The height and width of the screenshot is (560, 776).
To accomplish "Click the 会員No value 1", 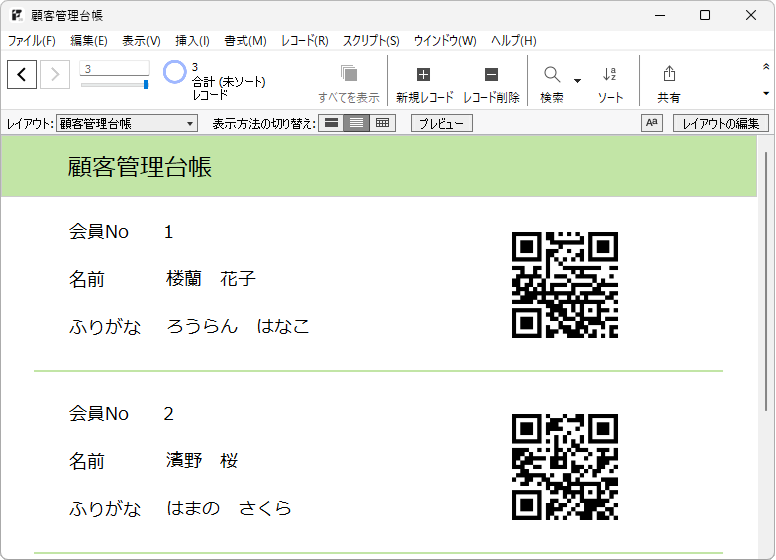I will (x=168, y=232).
